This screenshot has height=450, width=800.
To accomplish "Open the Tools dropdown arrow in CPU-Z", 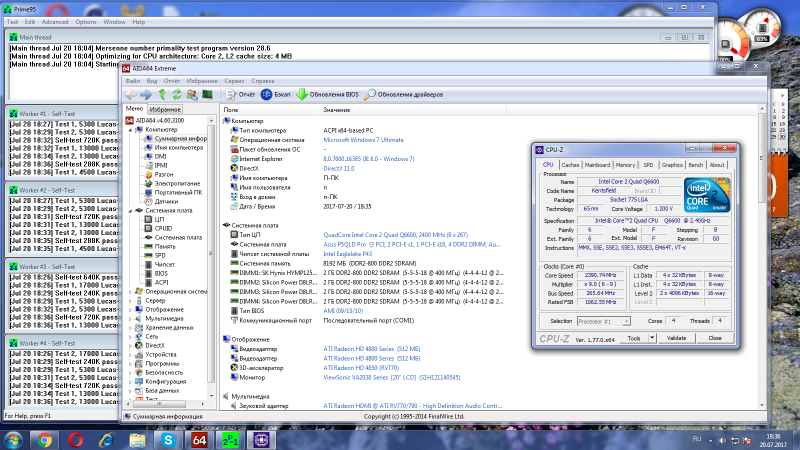I will [x=652, y=338].
